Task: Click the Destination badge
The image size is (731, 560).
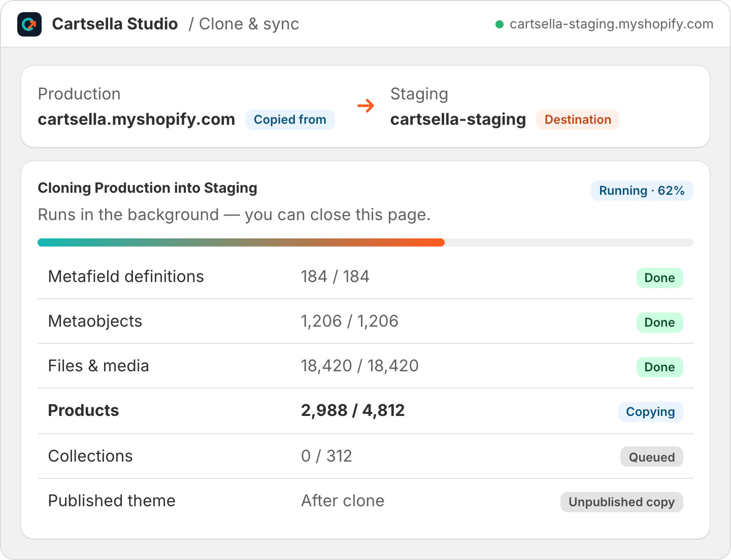Action: coord(578,120)
